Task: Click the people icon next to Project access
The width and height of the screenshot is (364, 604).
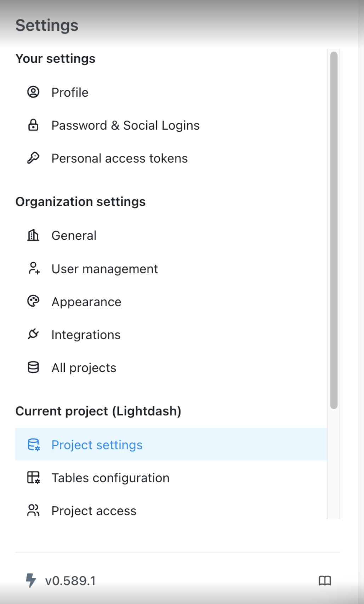Action: (x=33, y=510)
